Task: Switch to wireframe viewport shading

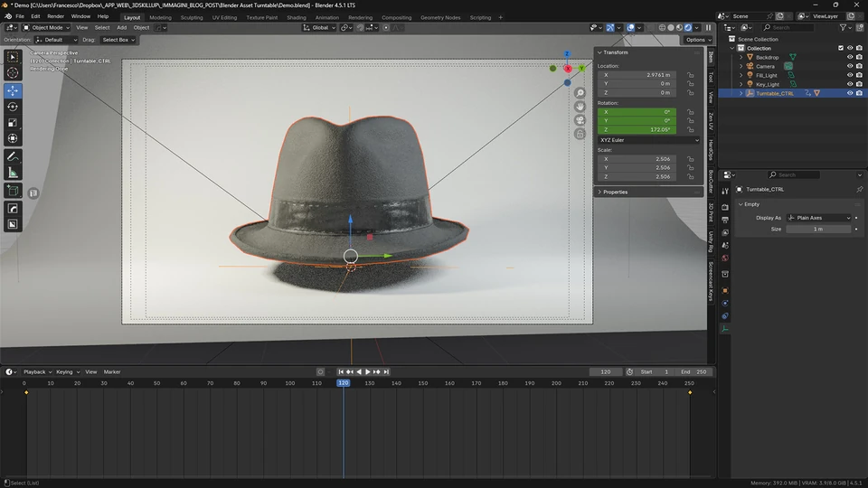Action: pos(662,28)
